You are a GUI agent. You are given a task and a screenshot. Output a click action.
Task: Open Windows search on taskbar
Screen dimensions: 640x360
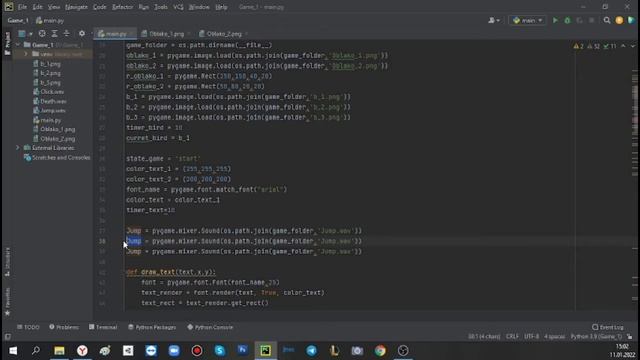pyautogui.click(x=36, y=351)
